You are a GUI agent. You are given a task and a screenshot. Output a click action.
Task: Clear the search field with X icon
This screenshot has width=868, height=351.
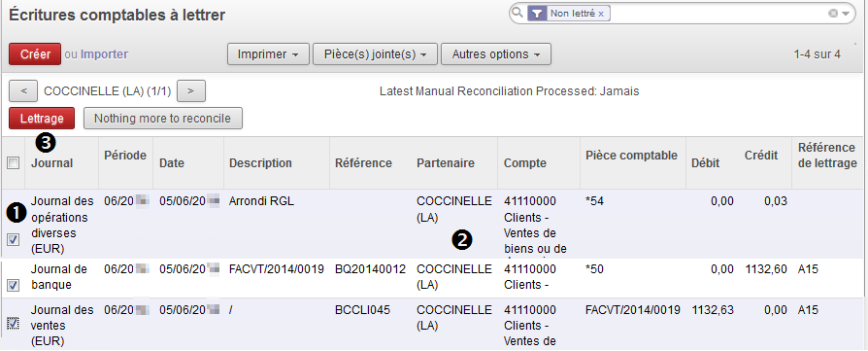(x=833, y=14)
